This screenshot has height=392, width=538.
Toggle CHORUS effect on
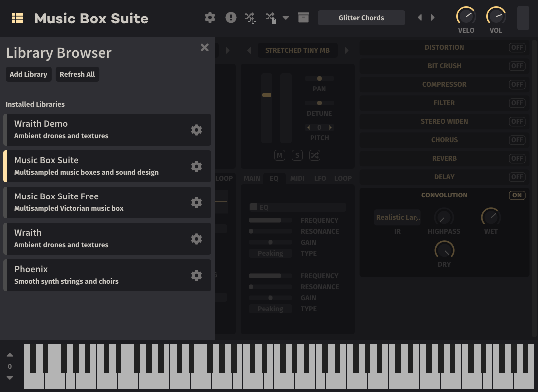pyautogui.click(x=517, y=140)
